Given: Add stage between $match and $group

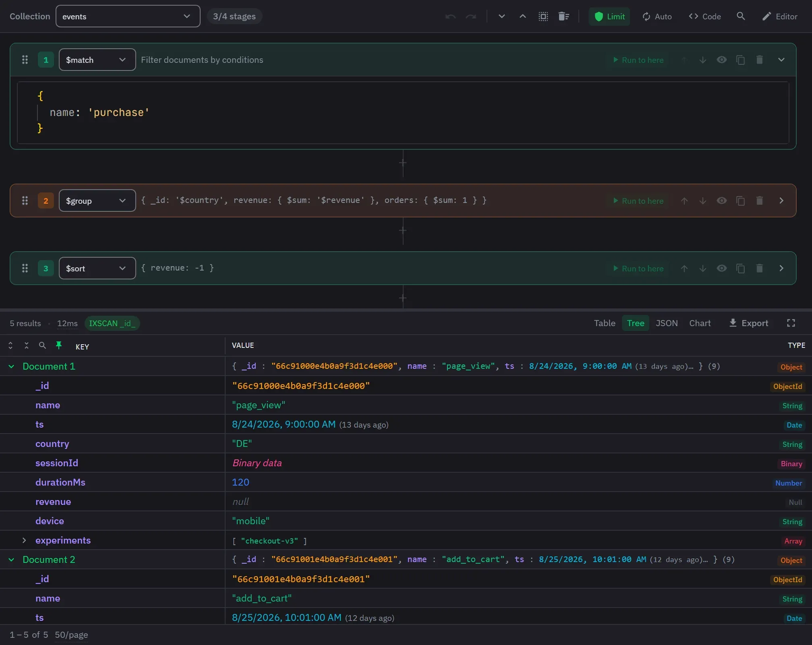Looking at the screenshot, I should [403, 163].
